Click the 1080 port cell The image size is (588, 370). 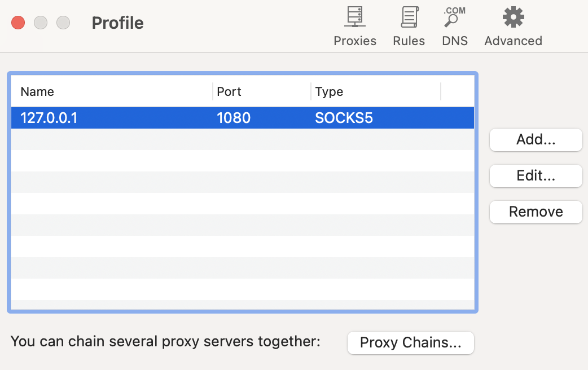[234, 118]
